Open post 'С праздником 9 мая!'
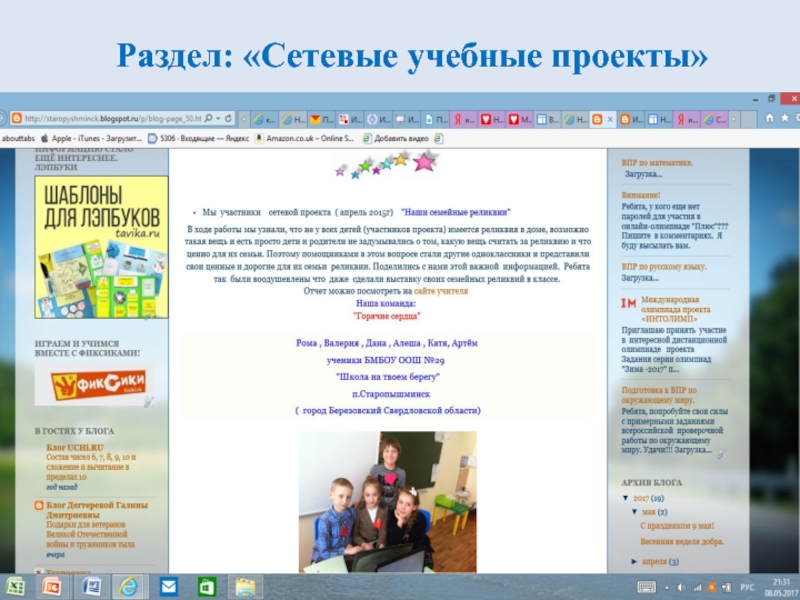The image size is (800, 600). (677, 526)
